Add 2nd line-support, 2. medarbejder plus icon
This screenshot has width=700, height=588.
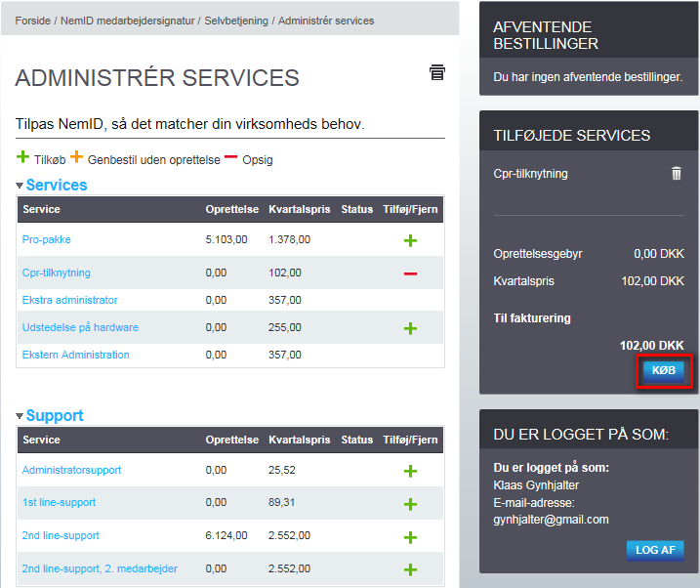pos(410,569)
